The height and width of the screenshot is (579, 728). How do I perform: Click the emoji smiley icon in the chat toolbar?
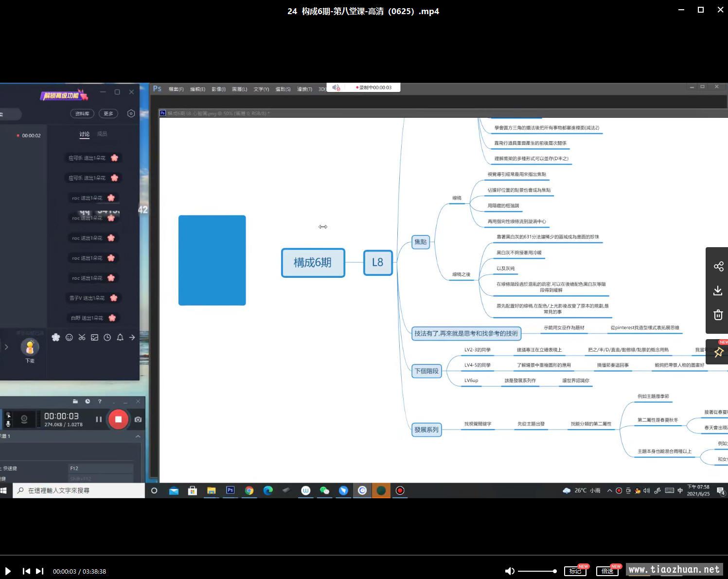pyautogui.click(x=69, y=337)
